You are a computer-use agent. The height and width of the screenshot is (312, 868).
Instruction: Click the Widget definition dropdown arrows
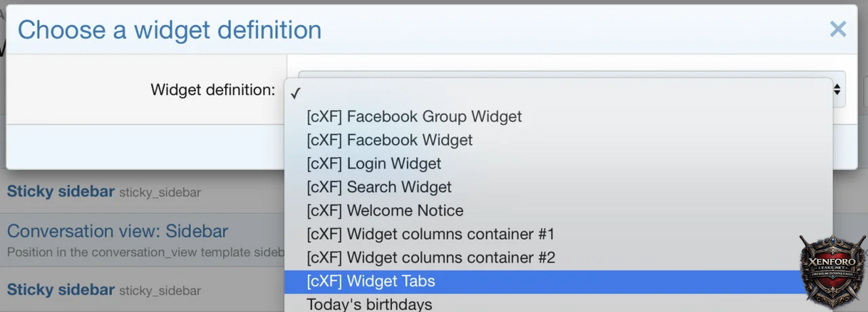(838, 90)
